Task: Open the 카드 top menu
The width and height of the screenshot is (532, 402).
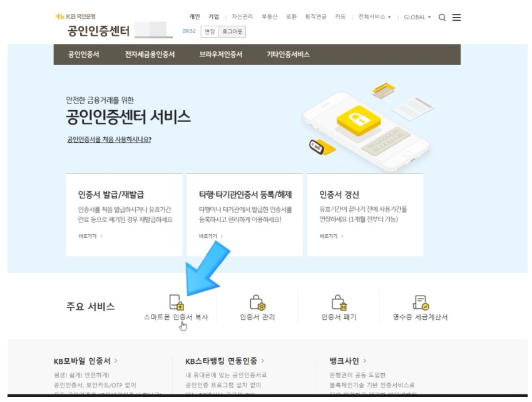Action: [x=340, y=17]
